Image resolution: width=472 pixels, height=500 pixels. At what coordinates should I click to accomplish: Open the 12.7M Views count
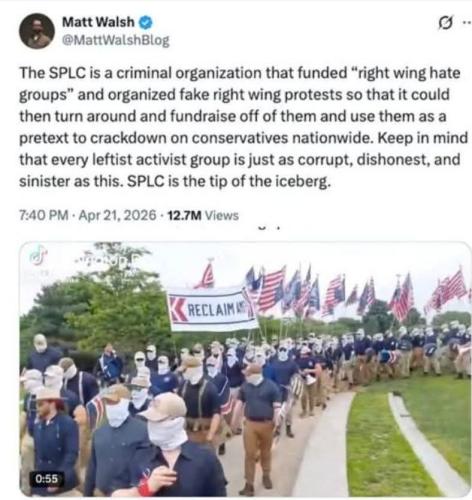[x=203, y=216]
